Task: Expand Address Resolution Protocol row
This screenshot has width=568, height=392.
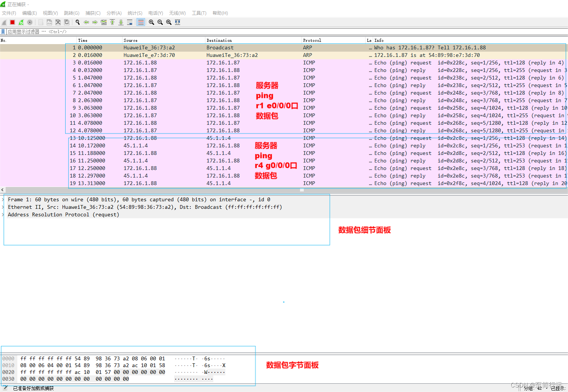Action: [x=3, y=214]
